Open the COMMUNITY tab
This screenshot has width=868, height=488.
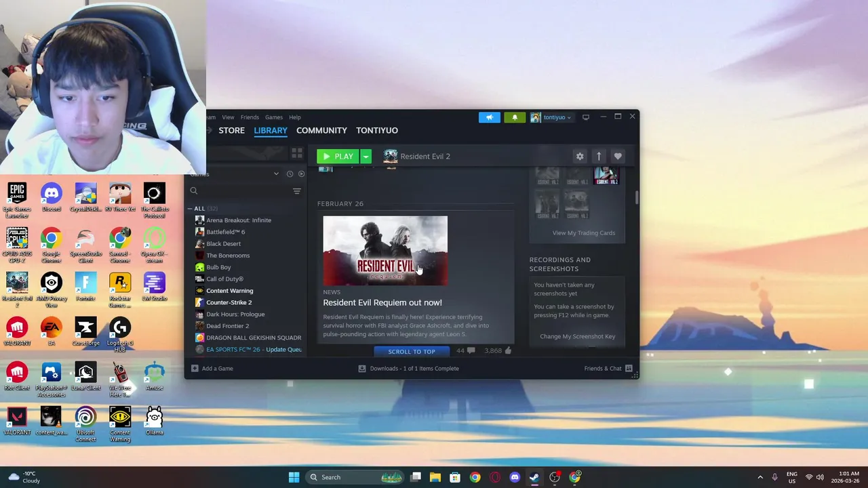321,131
